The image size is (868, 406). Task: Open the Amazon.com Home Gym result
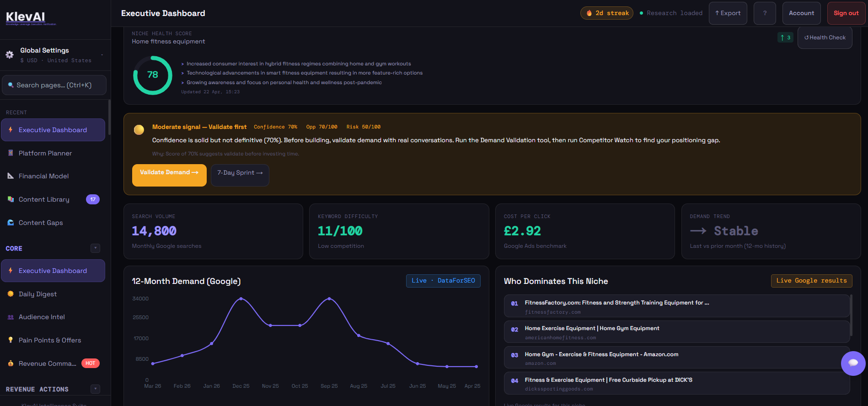click(x=677, y=358)
